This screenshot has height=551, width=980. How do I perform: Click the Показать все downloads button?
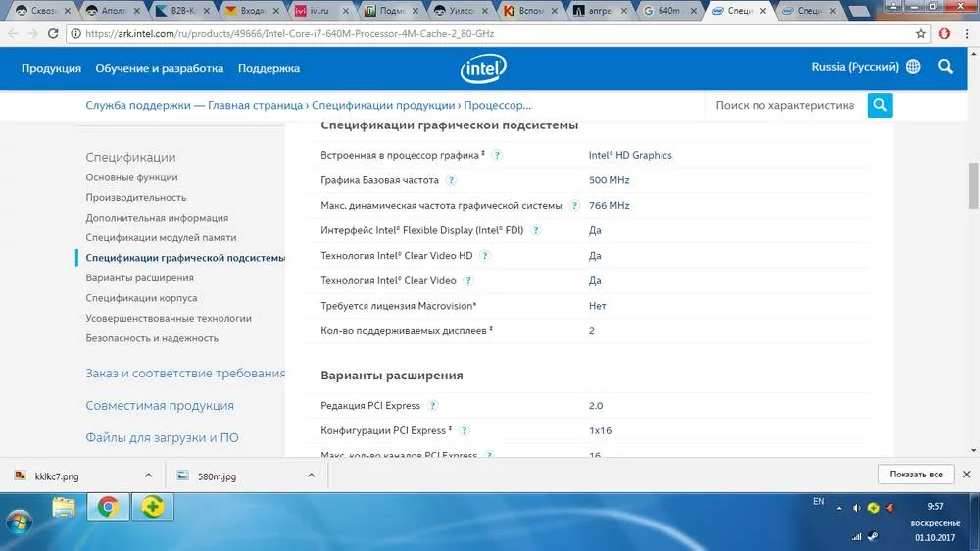click(915, 475)
